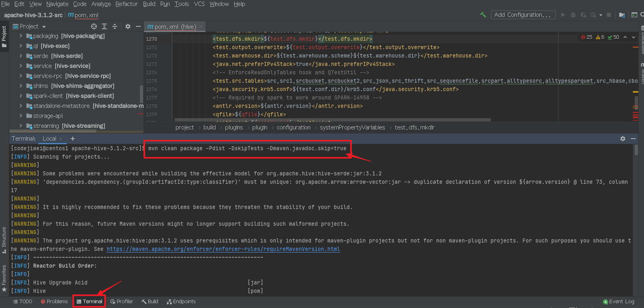Open the Favorites tool window side tab

(x=4, y=278)
